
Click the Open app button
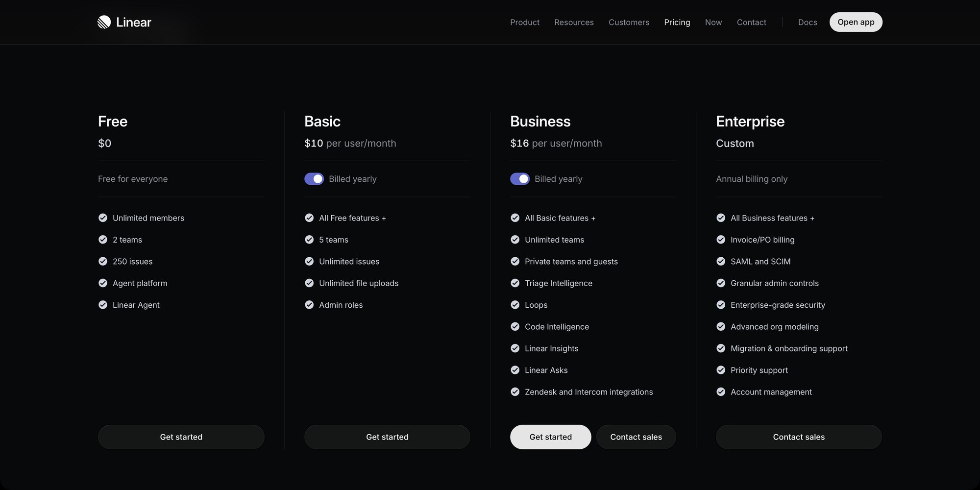856,22
